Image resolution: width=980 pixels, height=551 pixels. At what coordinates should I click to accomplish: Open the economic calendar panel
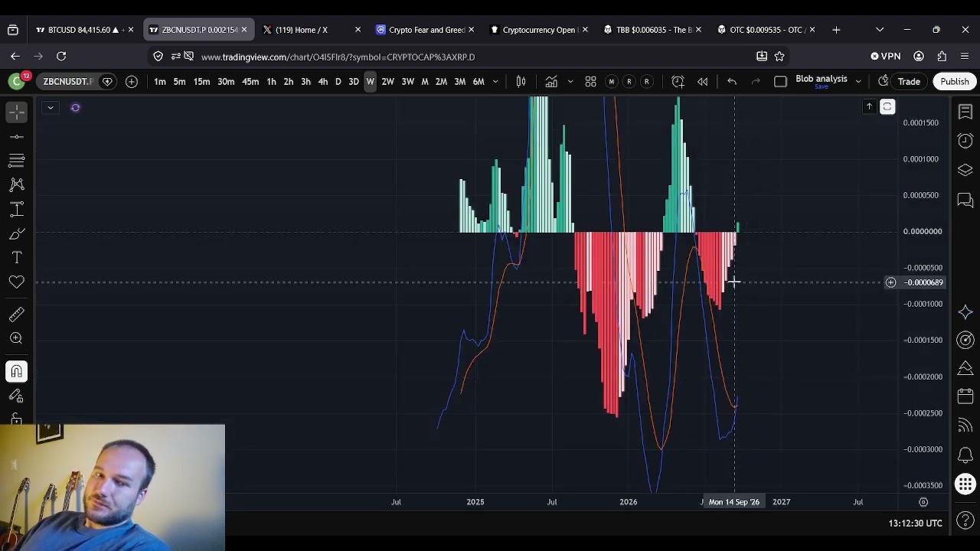965,396
